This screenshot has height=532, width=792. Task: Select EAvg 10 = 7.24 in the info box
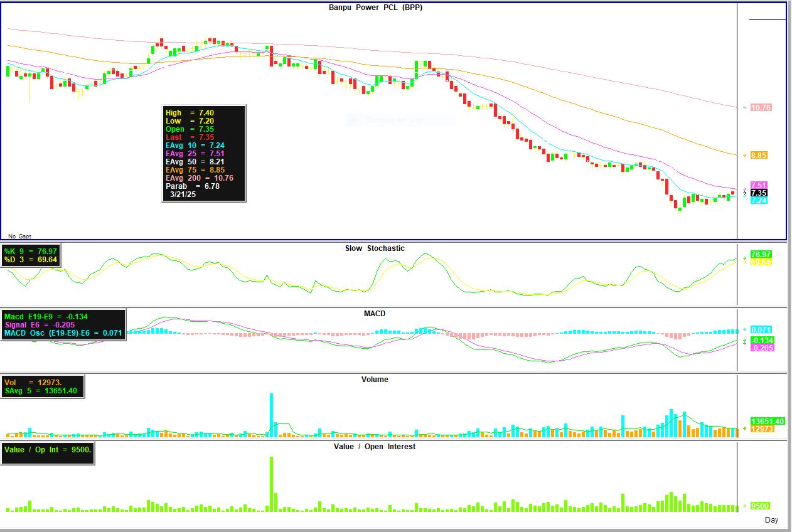click(195, 146)
